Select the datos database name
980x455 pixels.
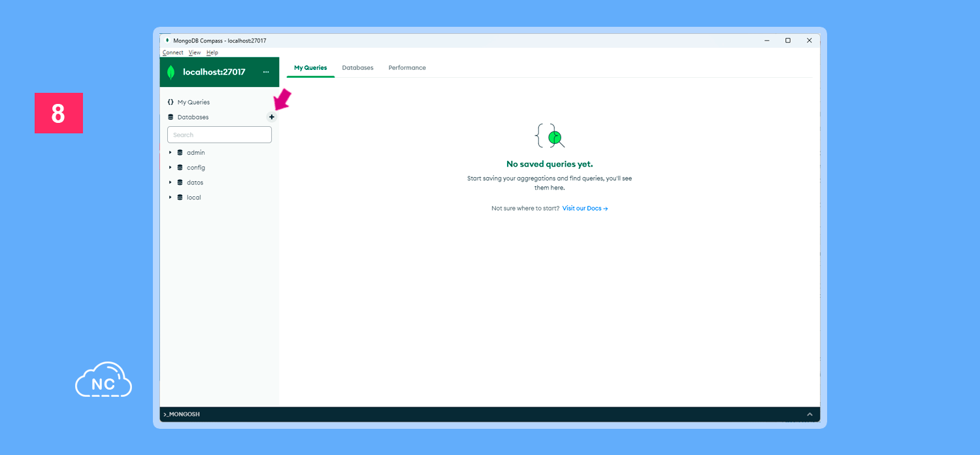click(x=195, y=182)
